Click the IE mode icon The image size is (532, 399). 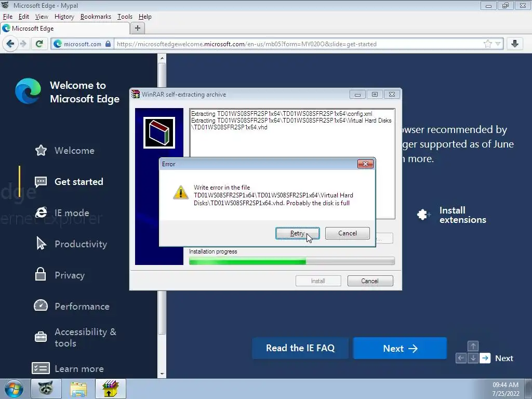click(41, 212)
